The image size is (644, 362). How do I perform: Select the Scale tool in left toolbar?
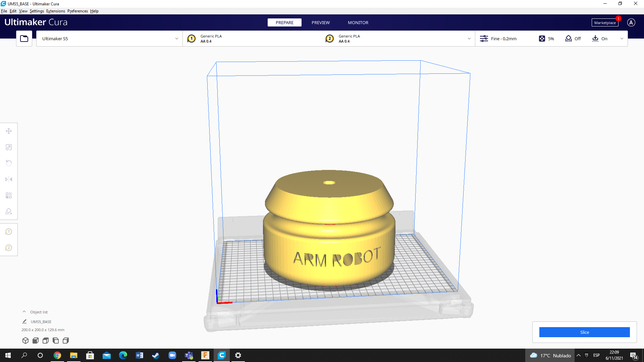click(x=8, y=147)
